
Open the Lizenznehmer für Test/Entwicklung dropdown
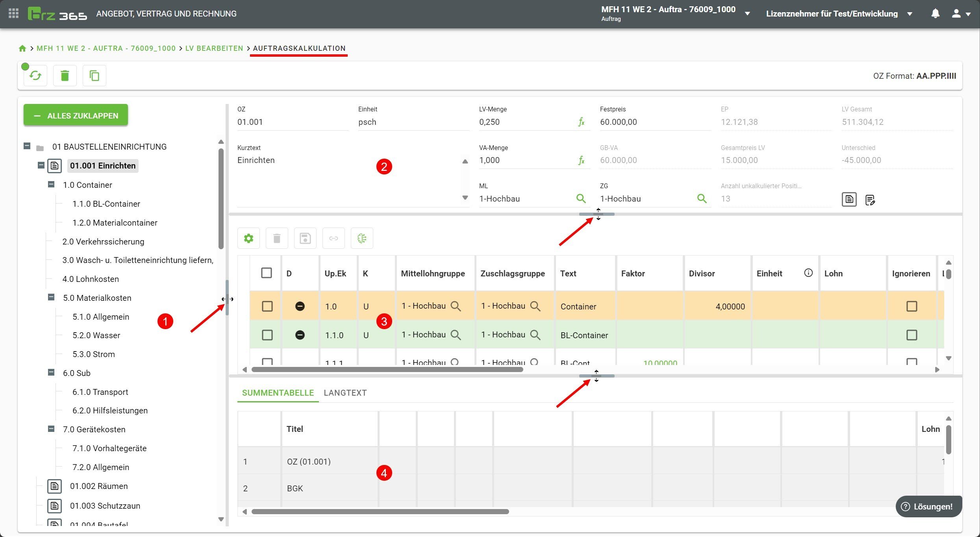pyautogui.click(x=910, y=14)
